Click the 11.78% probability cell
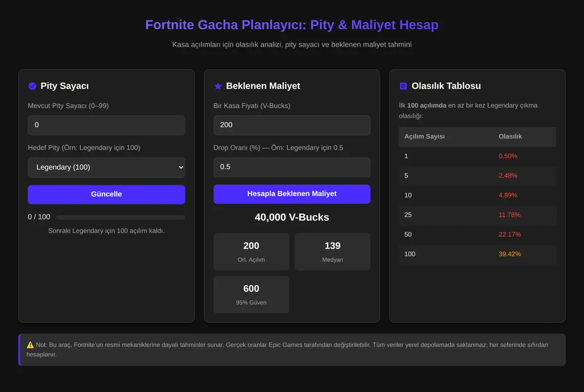The image size is (584, 392). [x=524, y=214]
